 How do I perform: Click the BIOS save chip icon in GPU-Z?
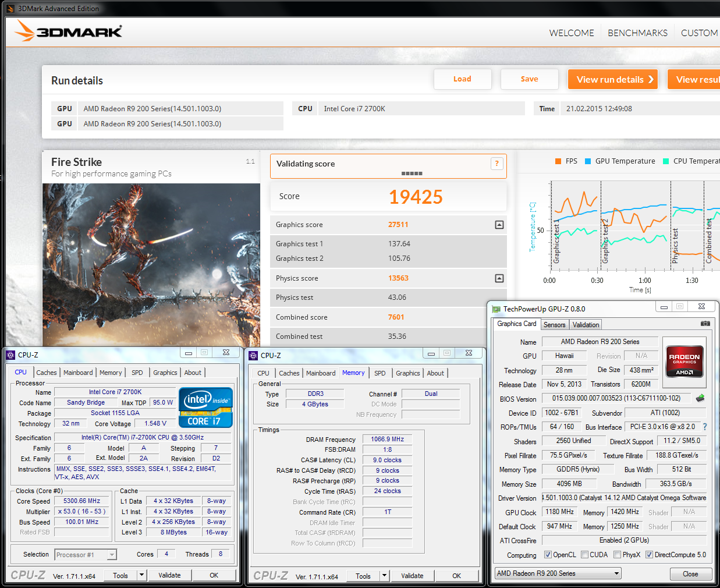pos(700,398)
